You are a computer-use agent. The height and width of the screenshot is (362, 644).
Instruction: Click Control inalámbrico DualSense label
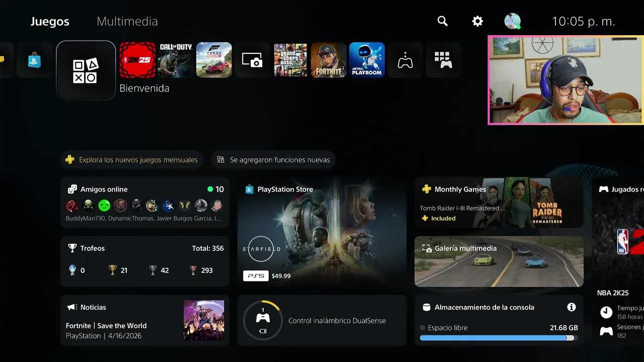(x=337, y=321)
